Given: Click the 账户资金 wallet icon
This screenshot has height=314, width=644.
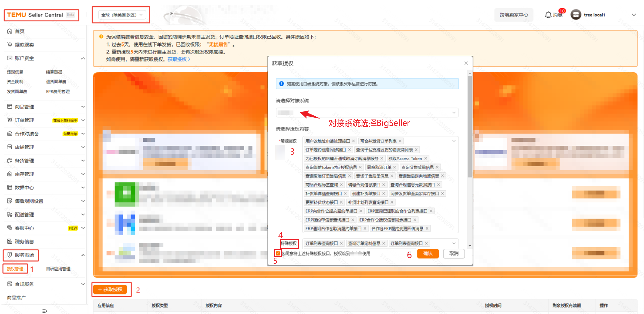Looking at the screenshot, I should tap(10, 58).
